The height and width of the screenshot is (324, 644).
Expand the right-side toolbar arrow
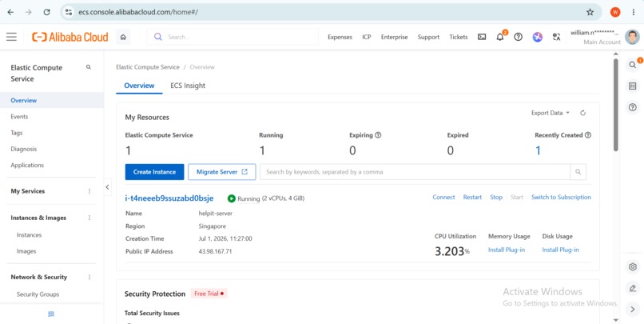coord(633,309)
